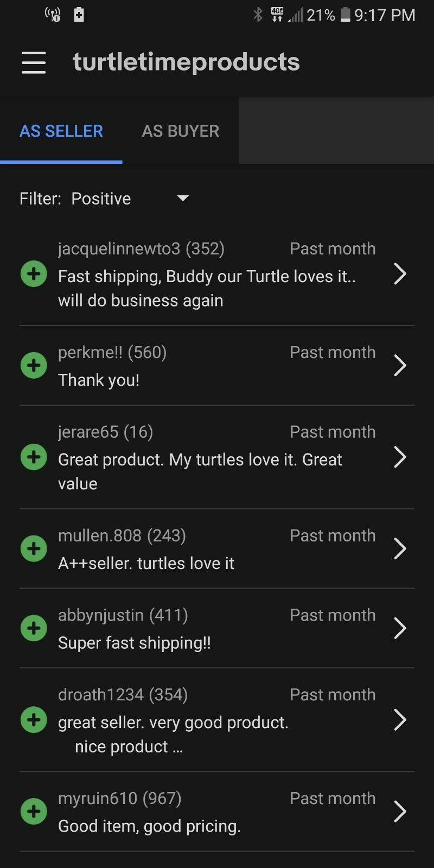The height and width of the screenshot is (868, 434).
Task: Open droath1234 (354) user name
Action: 123,694
